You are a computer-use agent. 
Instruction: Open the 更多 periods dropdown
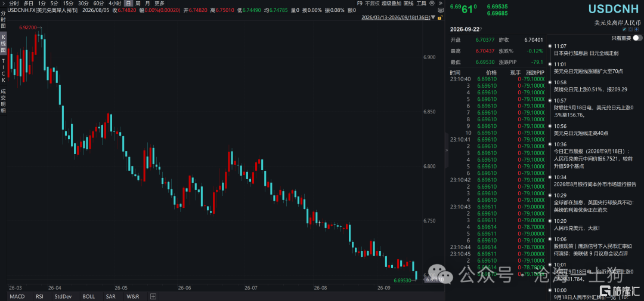159,4
